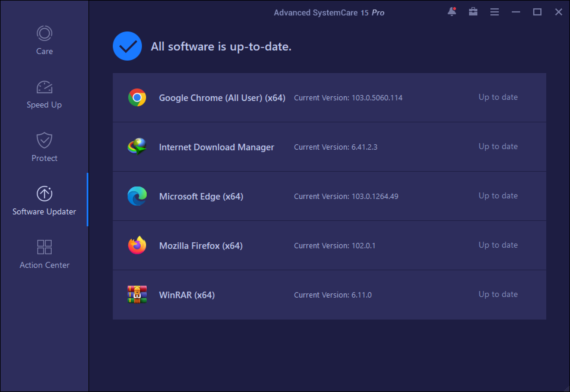The width and height of the screenshot is (570, 392).
Task: Click the Internet Download Manager icon
Action: (x=137, y=146)
